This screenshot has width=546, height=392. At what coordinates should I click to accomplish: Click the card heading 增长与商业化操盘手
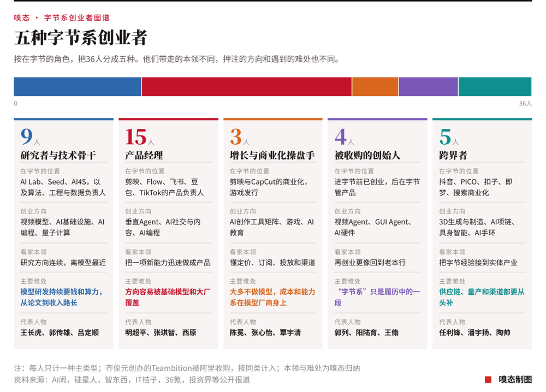[x=272, y=155]
